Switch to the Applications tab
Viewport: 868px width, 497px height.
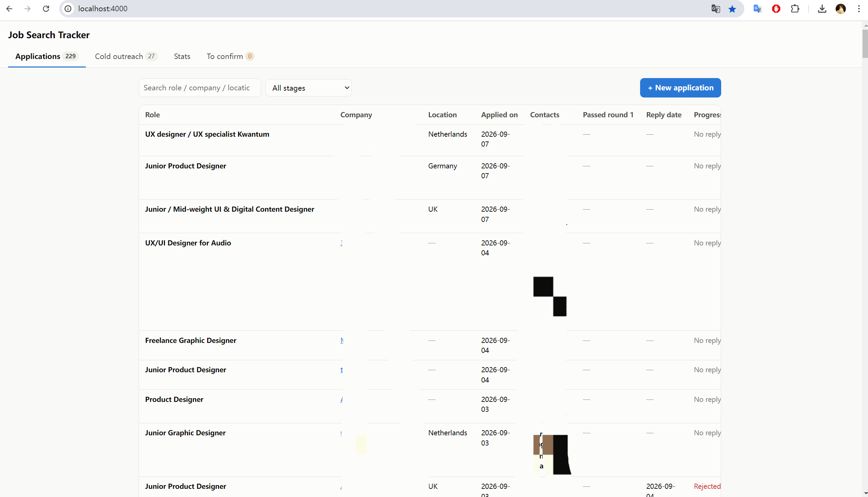pos(47,56)
